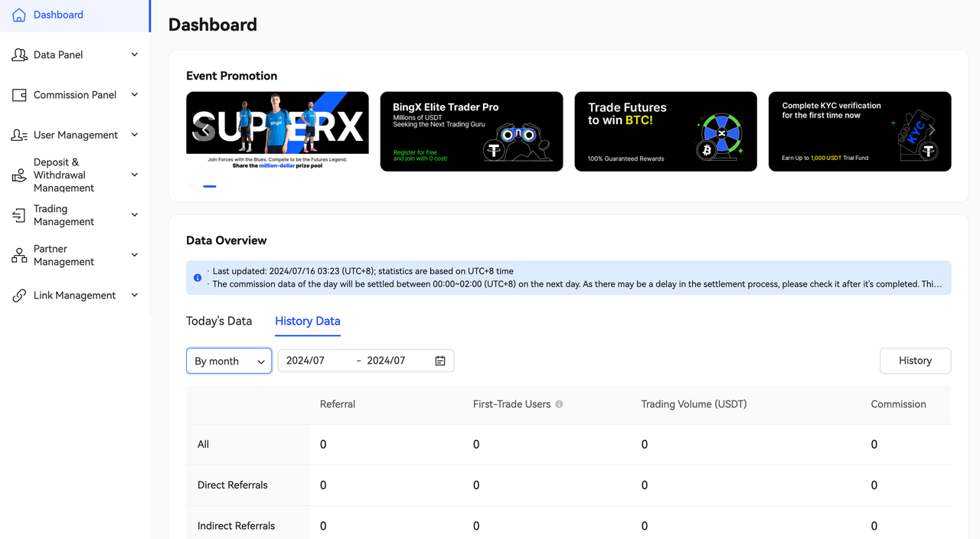Click the Dashboard home icon
The image size is (980, 539).
point(19,15)
